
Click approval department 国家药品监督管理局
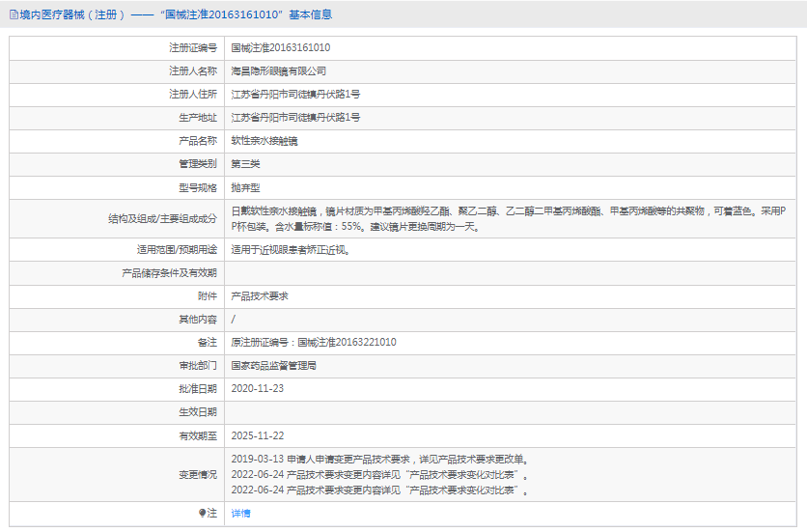tap(273, 366)
